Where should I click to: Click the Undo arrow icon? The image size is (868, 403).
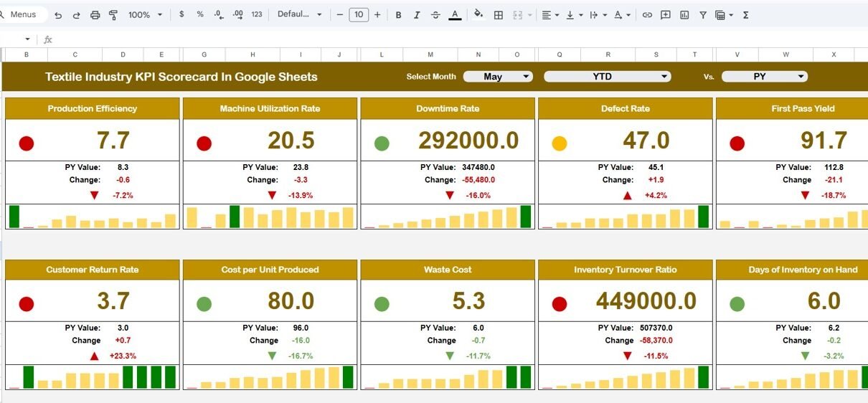pyautogui.click(x=58, y=15)
